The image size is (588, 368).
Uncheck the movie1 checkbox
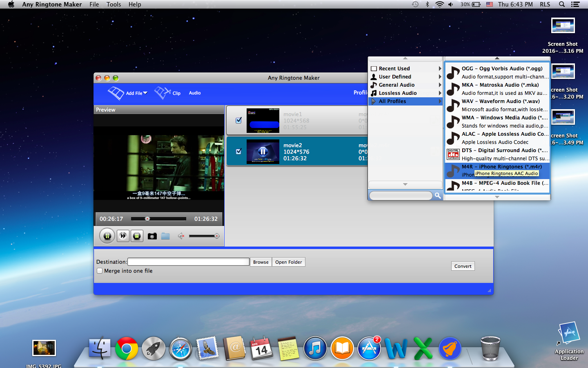[x=238, y=120]
